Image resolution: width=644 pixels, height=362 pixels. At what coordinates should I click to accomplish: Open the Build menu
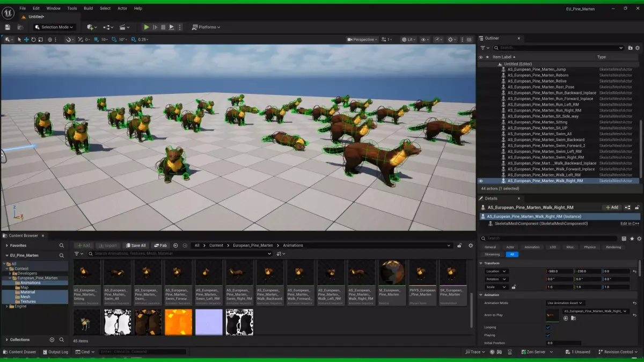tap(89, 8)
